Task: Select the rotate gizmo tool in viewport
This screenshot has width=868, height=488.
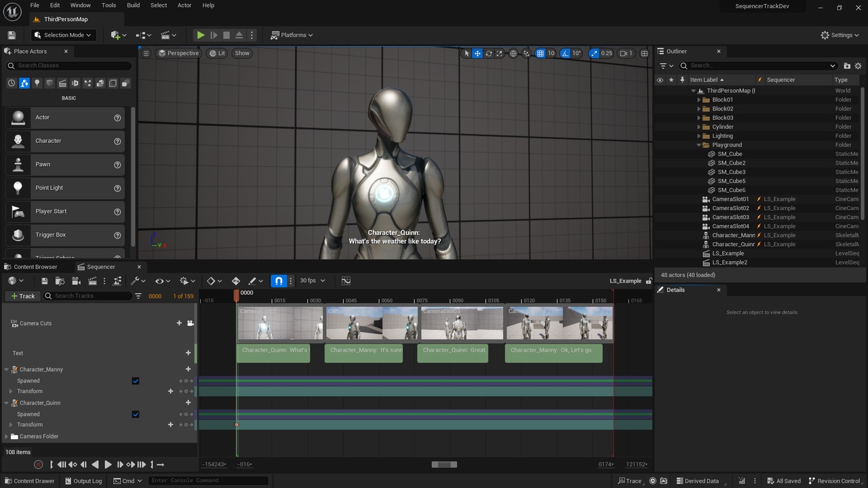Action: pyautogui.click(x=488, y=54)
